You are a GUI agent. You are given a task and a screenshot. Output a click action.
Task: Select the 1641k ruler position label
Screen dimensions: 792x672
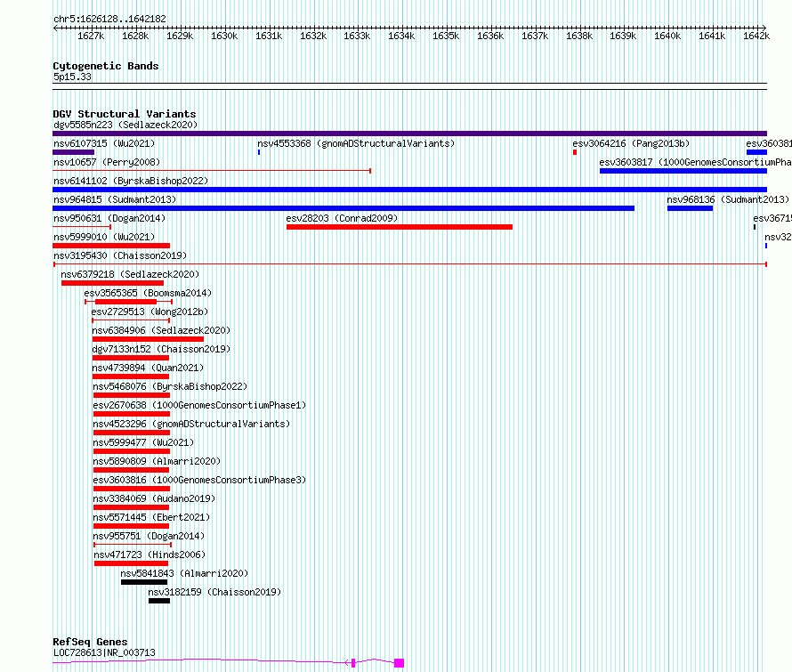712,36
